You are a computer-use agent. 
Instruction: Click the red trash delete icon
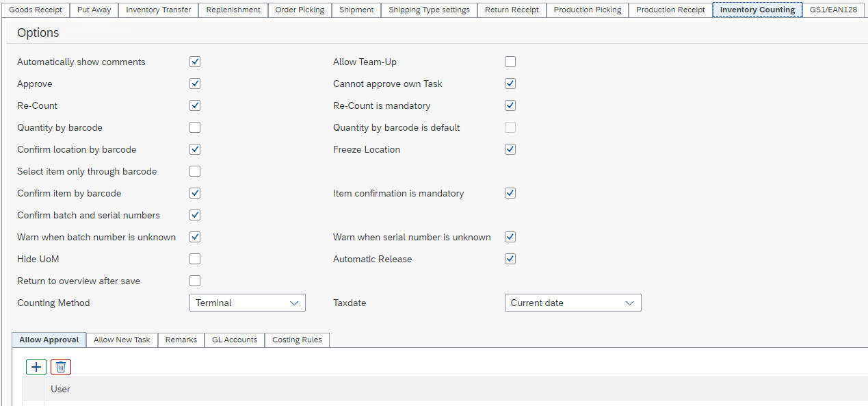[x=61, y=367]
